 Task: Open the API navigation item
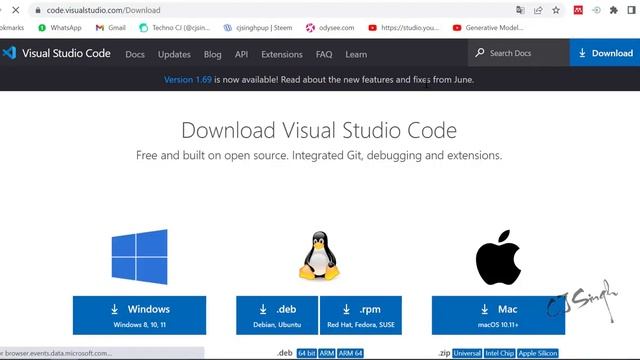(x=241, y=54)
